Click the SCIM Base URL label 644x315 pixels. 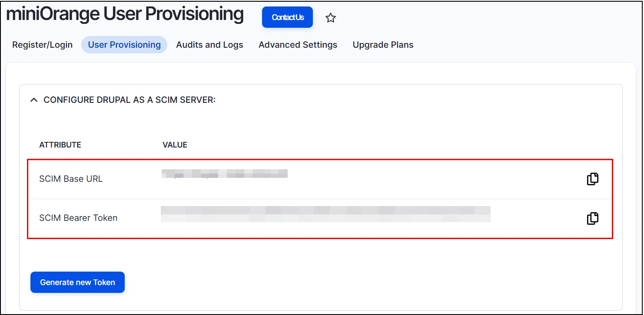[71, 179]
